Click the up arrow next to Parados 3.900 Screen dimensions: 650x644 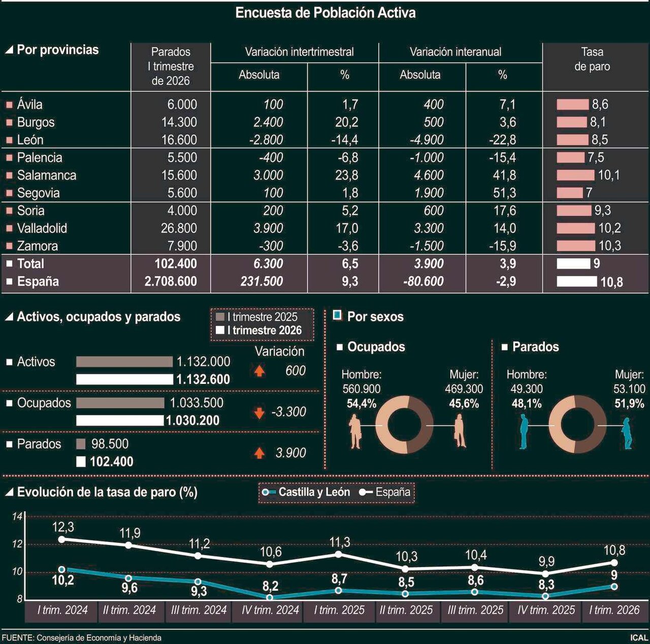click(259, 453)
